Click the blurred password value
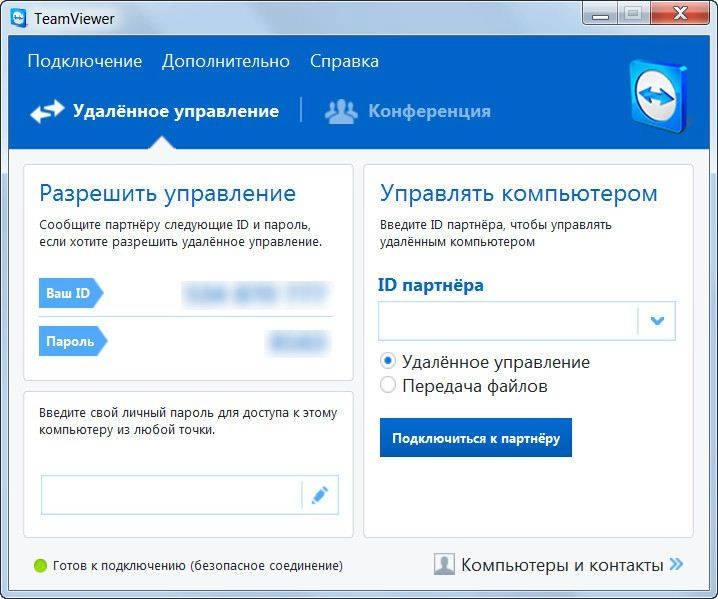The width and height of the screenshot is (718, 599). click(x=298, y=342)
